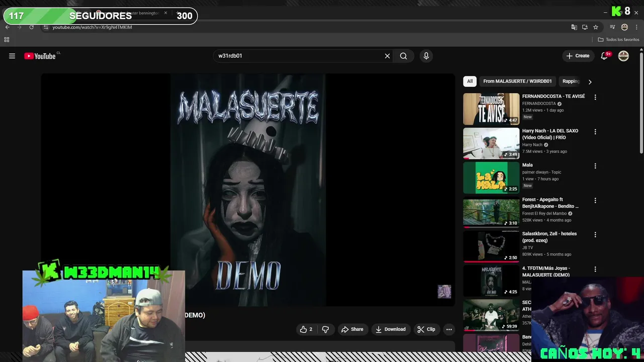The image size is (644, 362).
Task: Dislike the video with the thumbs down
Action: 326,329
